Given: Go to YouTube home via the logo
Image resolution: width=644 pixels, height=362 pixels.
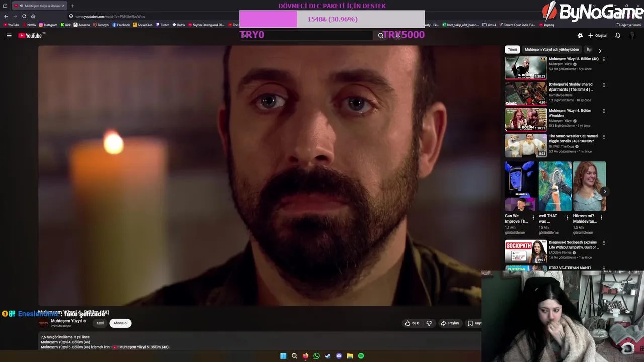Looking at the screenshot, I should point(31,35).
